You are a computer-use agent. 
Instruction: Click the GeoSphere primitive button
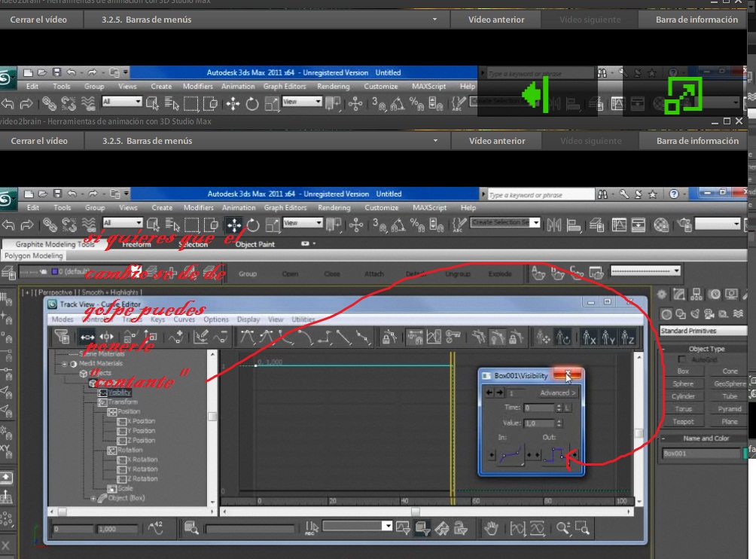coord(727,384)
